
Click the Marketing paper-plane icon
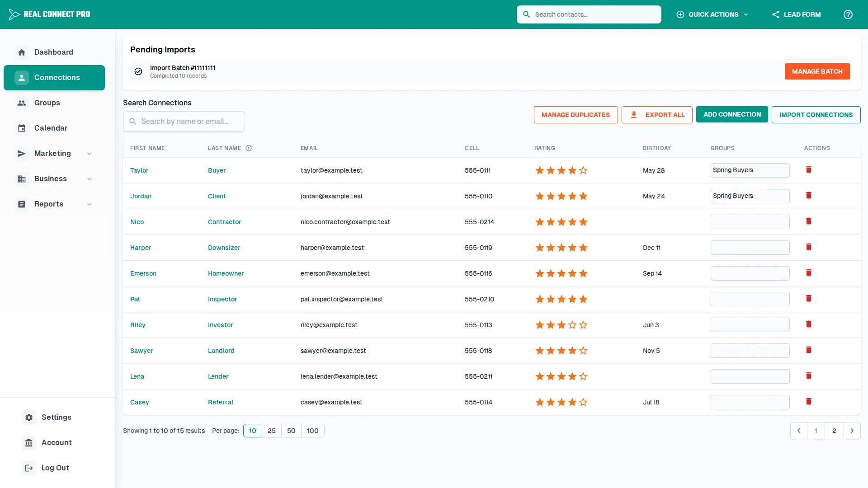pyautogui.click(x=22, y=154)
